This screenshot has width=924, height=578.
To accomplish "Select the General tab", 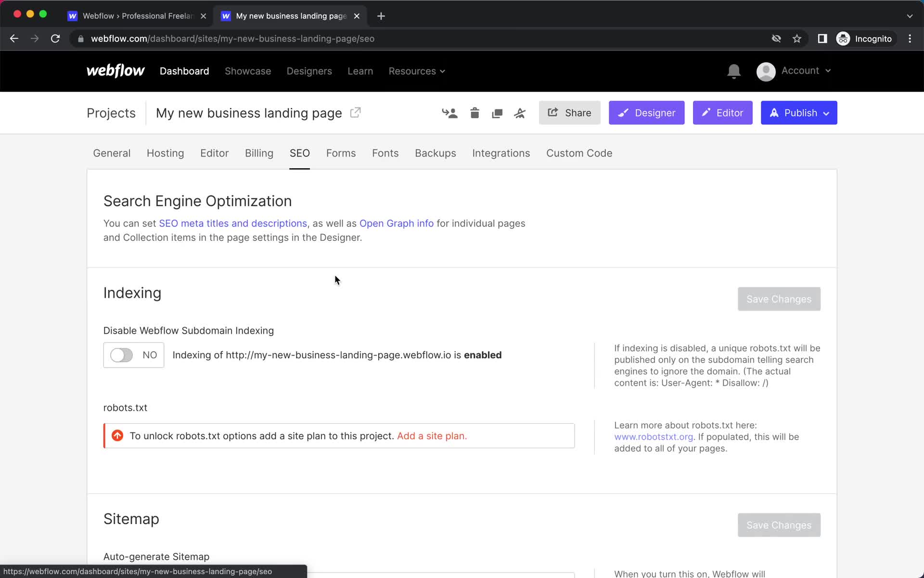I will [112, 153].
